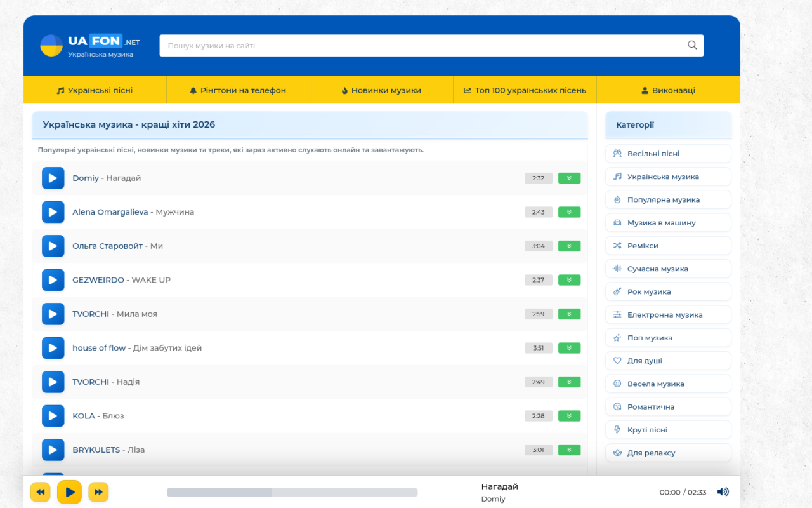The height and width of the screenshot is (508, 812).
Task: Download Alena Omargalieva - Мужчина green button
Action: pyautogui.click(x=569, y=212)
